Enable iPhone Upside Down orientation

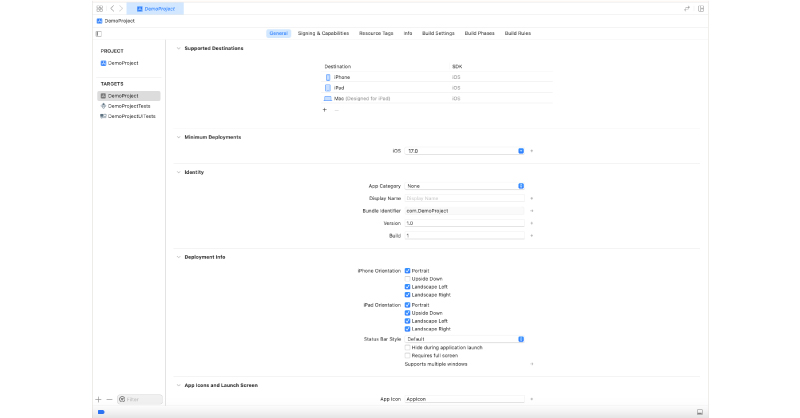click(x=408, y=279)
